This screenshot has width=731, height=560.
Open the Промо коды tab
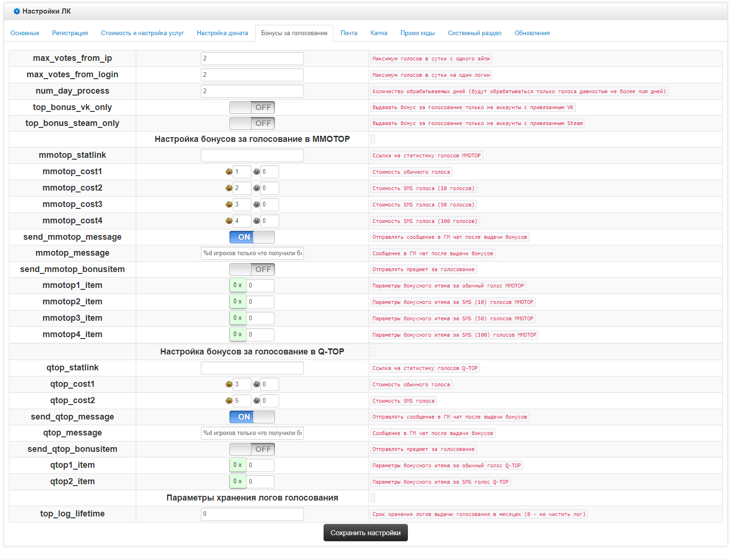(418, 33)
